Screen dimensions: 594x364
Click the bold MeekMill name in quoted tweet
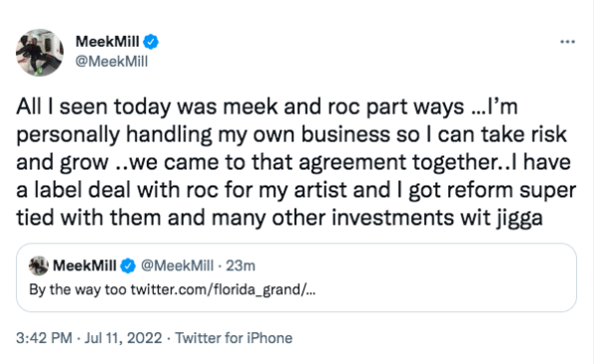tap(85, 266)
